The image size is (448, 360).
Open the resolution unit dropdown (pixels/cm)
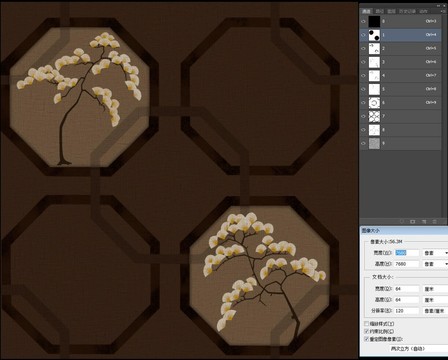(x=435, y=311)
